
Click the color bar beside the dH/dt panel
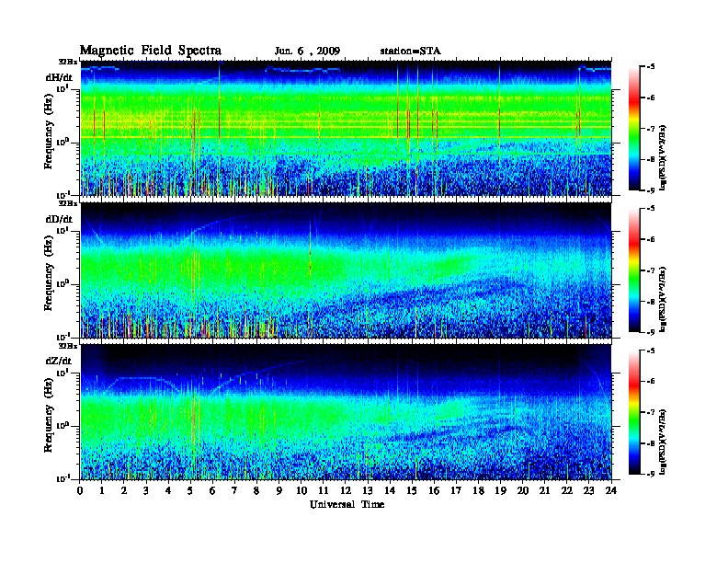[634, 128]
